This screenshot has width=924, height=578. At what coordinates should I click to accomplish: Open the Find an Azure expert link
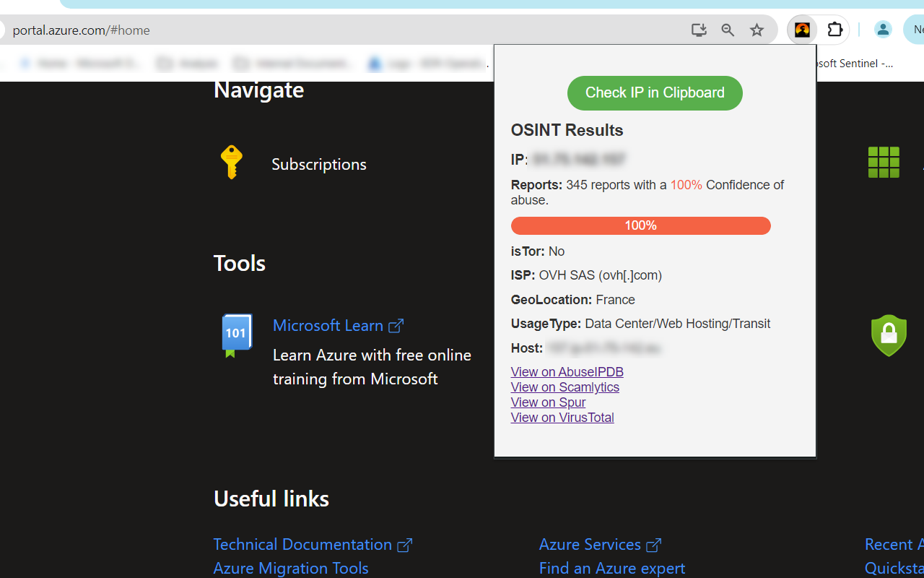click(612, 568)
